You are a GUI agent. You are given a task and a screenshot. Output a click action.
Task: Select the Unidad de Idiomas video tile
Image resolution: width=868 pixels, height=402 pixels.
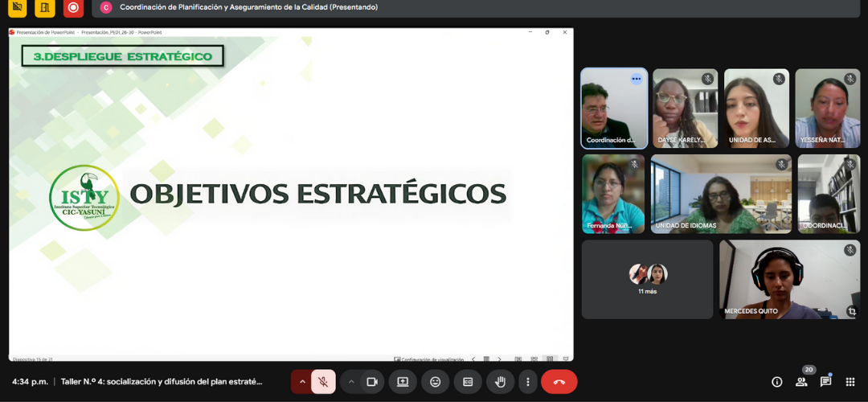tap(721, 194)
